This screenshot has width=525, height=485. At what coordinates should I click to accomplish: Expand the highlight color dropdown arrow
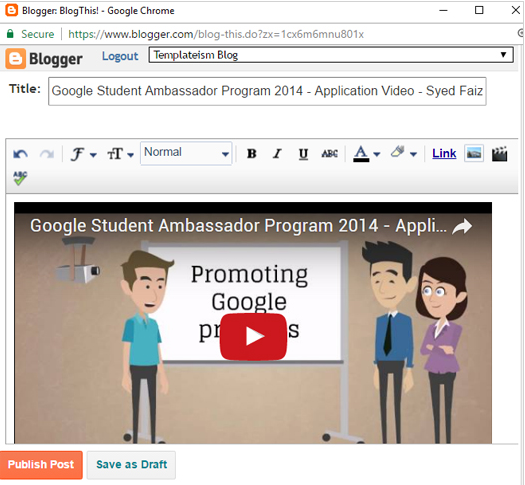click(414, 154)
